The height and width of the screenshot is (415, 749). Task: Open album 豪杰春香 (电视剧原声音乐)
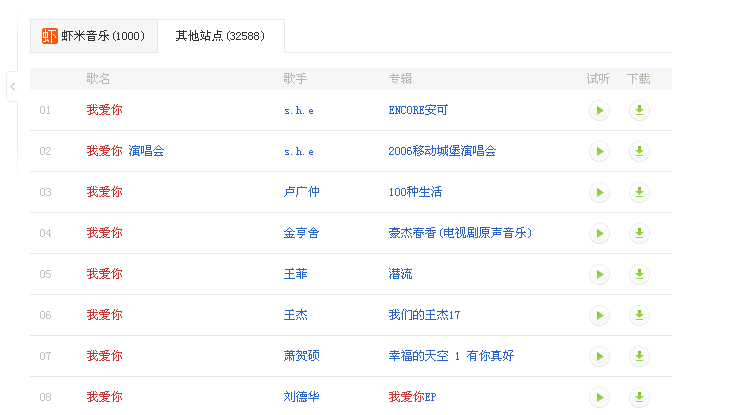point(460,233)
